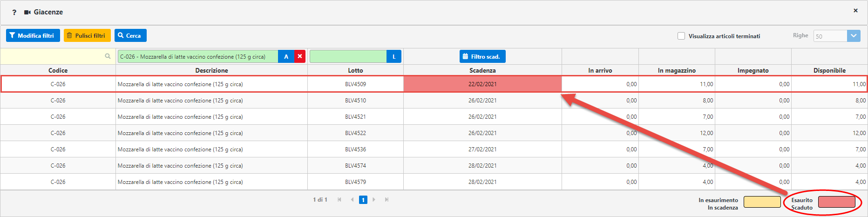
Task: Click the Esaurito Scaduto red color swatch
Action: (836, 202)
